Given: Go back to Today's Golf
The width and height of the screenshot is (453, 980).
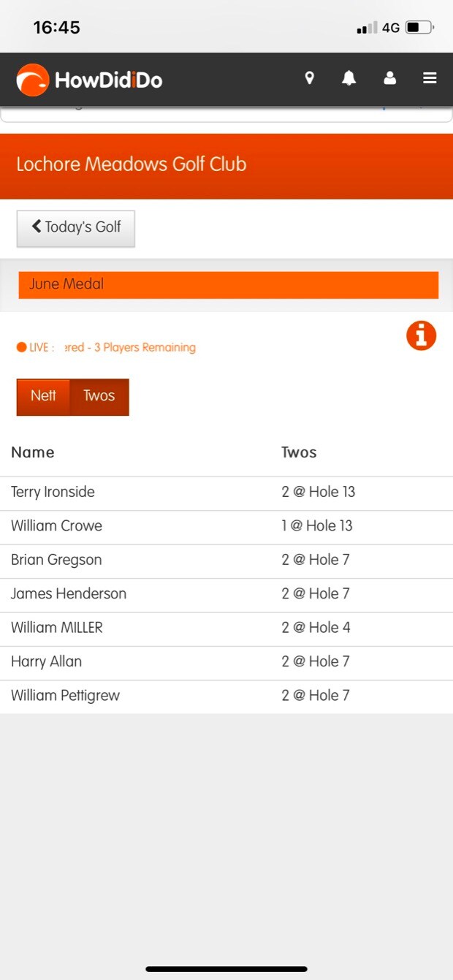Looking at the screenshot, I should [76, 227].
